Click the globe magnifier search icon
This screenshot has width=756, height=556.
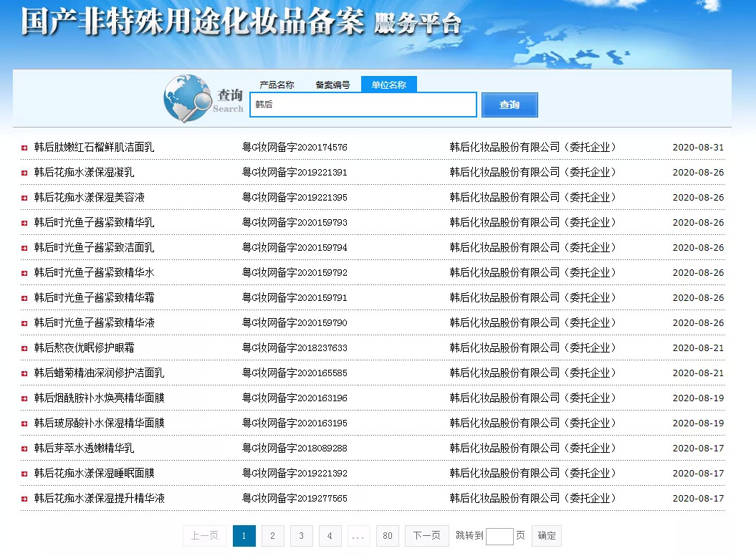coord(188,98)
